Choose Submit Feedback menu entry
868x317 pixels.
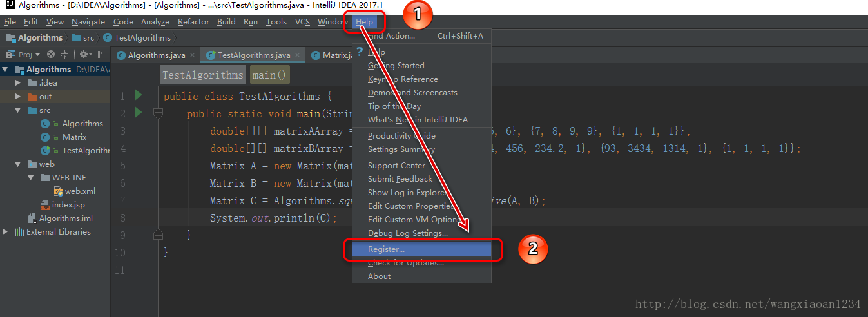pyautogui.click(x=421, y=179)
